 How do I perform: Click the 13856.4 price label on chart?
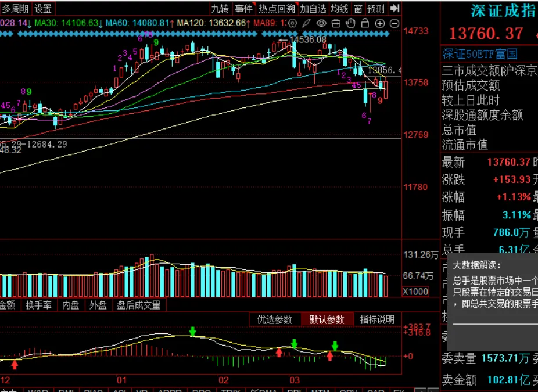(384, 70)
